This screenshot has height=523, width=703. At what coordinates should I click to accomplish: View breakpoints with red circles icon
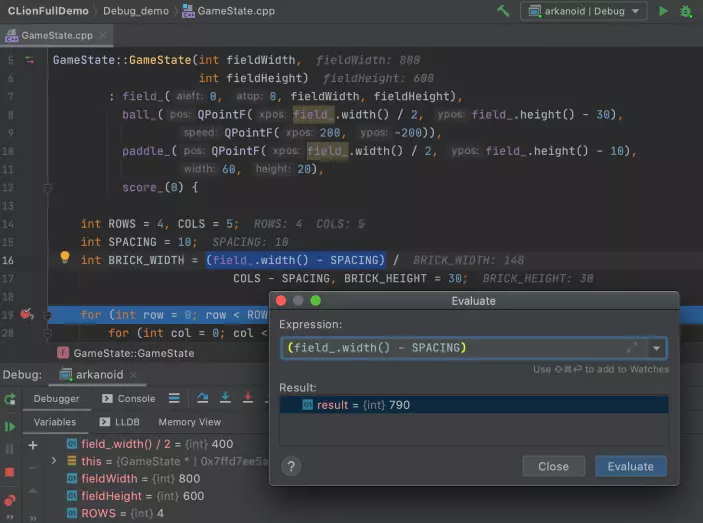(x=10, y=500)
